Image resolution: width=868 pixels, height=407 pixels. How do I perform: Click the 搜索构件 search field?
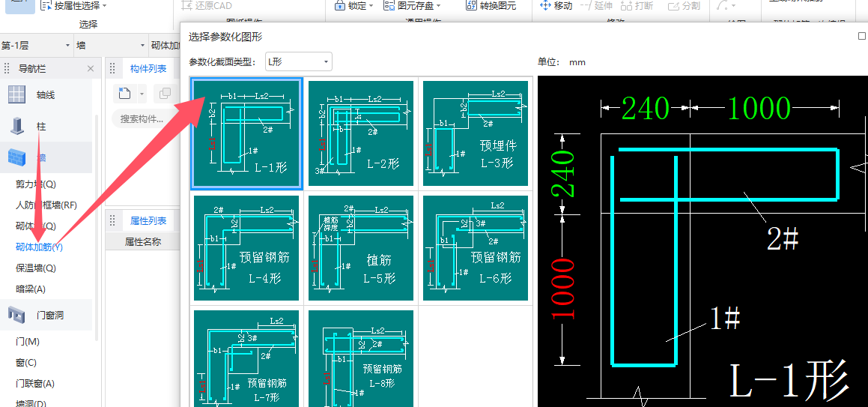pos(144,118)
